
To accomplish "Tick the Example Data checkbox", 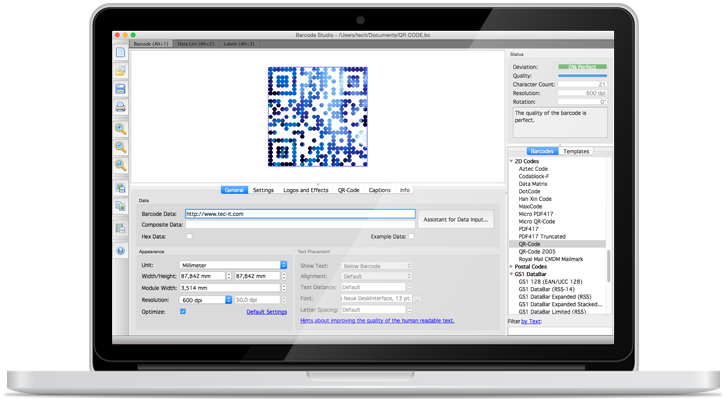I will [411, 236].
